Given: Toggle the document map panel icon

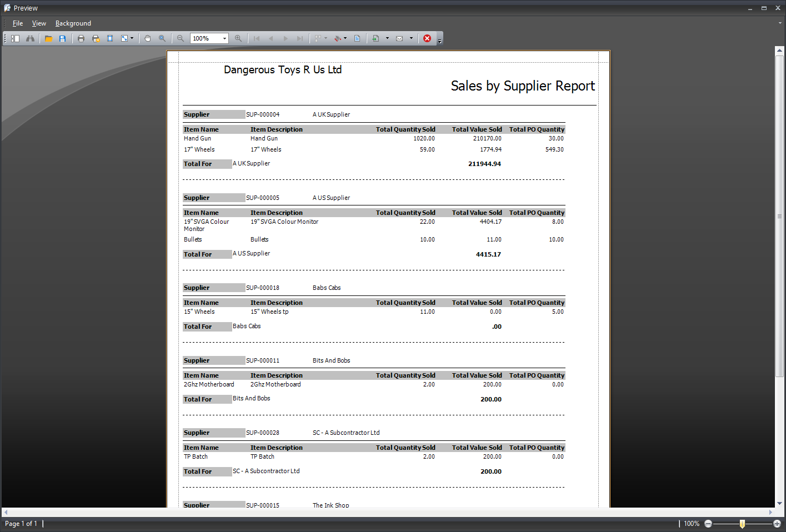Looking at the screenshot, I should click(x=16, y=38).
